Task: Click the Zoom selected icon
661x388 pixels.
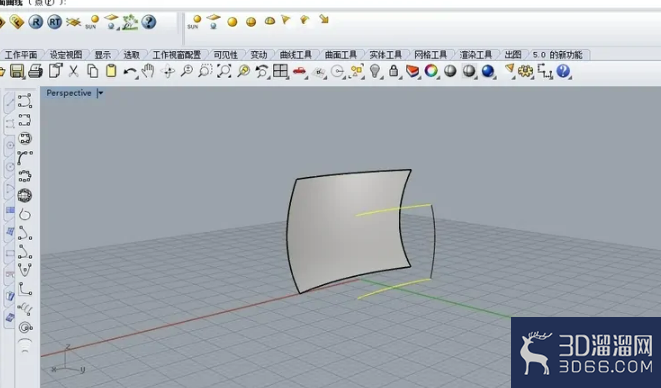Action: click(243, 71)
